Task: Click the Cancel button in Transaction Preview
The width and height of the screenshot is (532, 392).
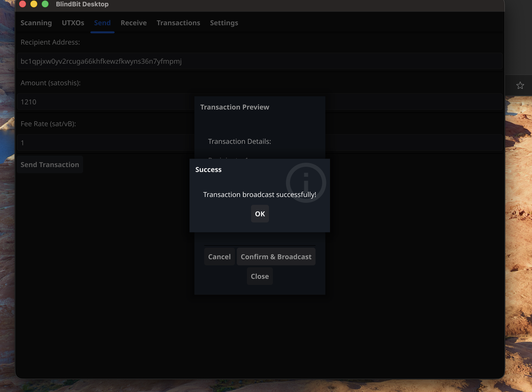Action: pyautogui.click(x=219, y=257)
